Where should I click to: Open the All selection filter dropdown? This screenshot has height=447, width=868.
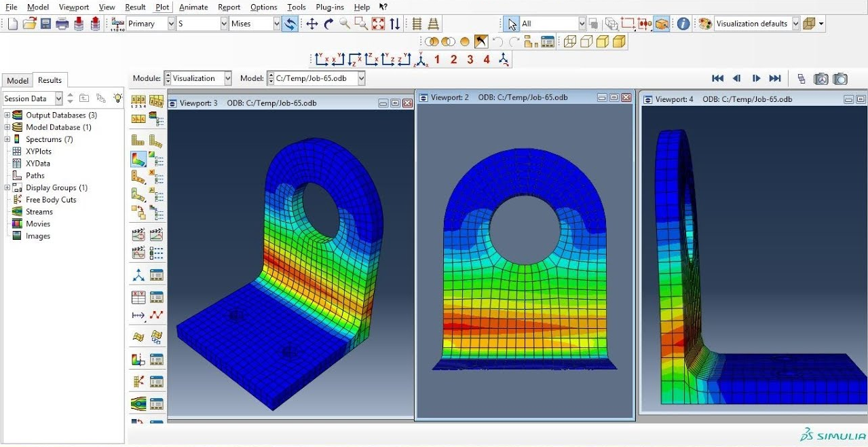[582, 24]
